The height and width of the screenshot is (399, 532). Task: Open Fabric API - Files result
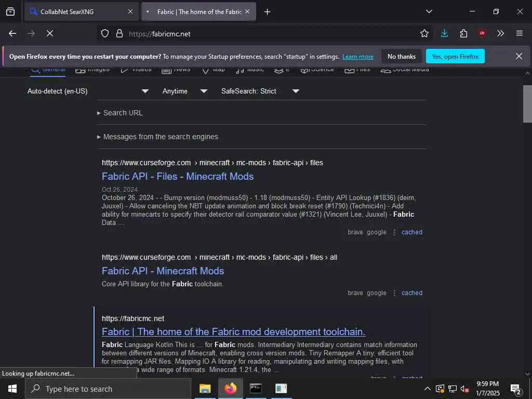coord(178,177)
